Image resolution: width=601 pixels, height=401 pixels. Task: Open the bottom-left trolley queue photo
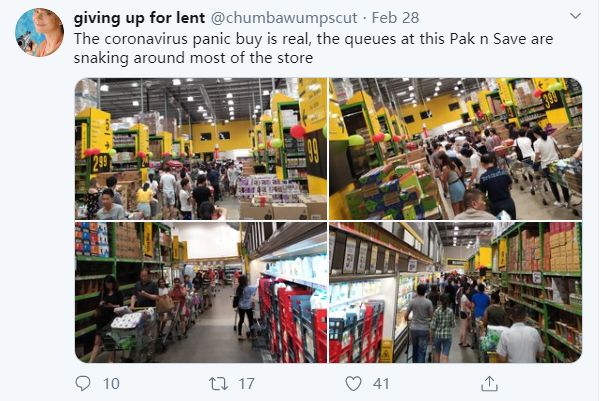[201, 293]
